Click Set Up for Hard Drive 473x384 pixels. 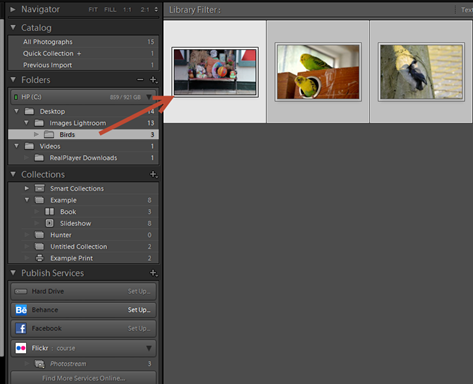click(x=139, y=291)
